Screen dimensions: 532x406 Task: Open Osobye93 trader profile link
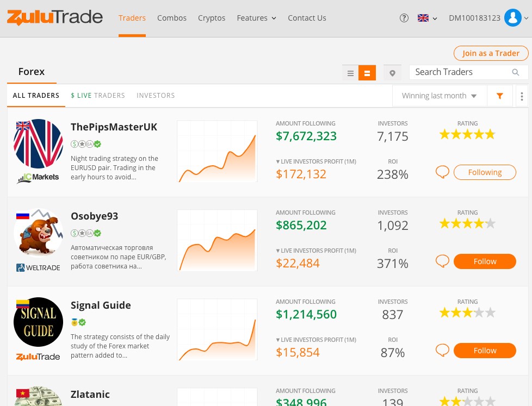click(x=94, y=216)
